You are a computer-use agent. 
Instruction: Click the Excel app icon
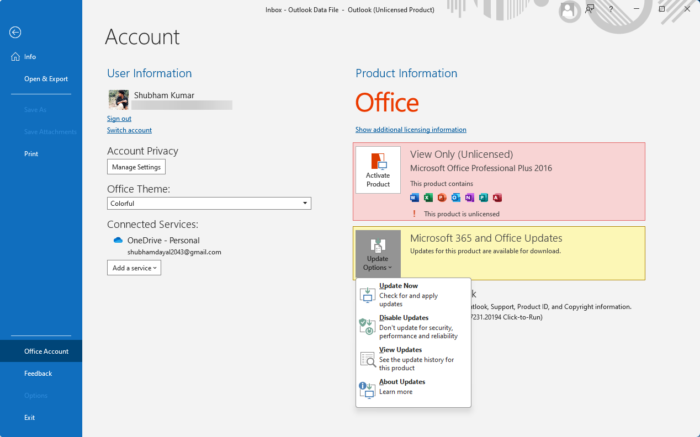(428, 198)
